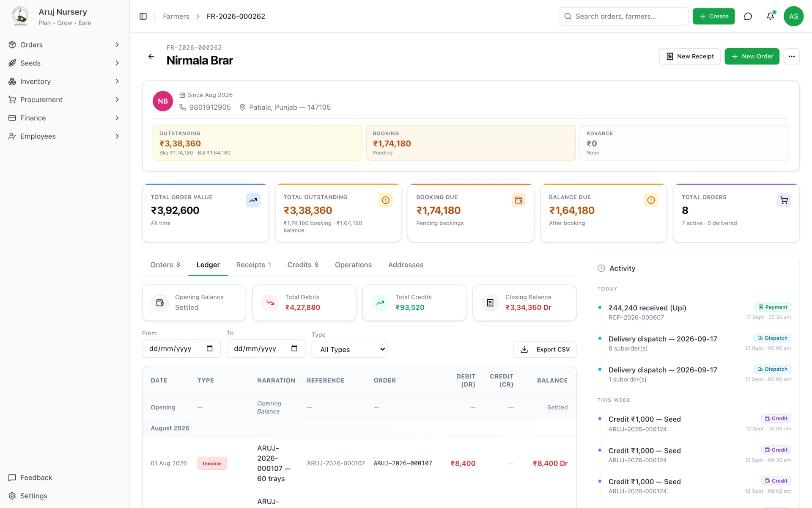Toggle the sidebar panel icon
The width and height of the screenshot is (812, 508).
click(x=143, y=16)
